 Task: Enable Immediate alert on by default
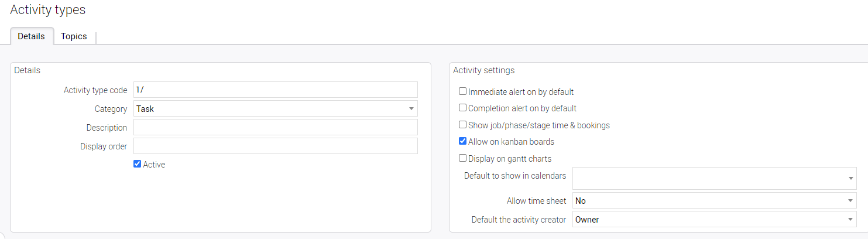463,91
